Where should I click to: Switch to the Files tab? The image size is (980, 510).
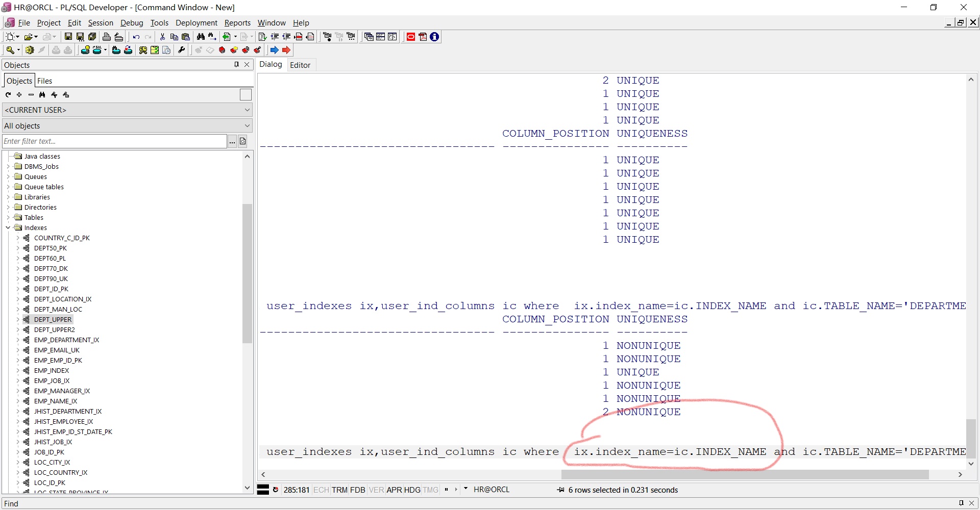44,81
